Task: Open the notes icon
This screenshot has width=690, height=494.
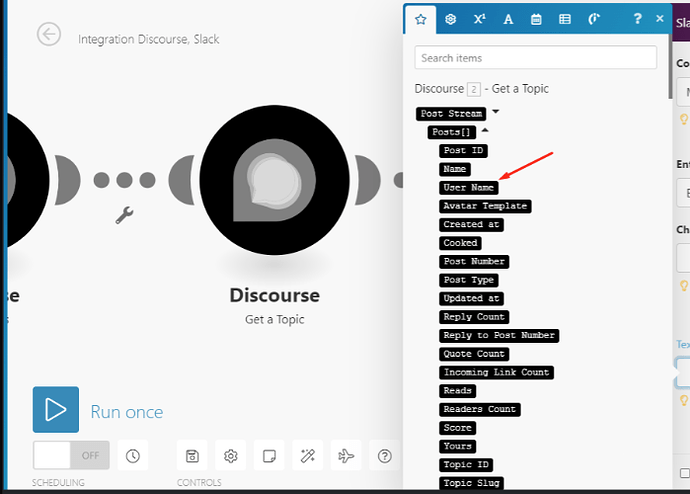Action: (x=269, y=456)
